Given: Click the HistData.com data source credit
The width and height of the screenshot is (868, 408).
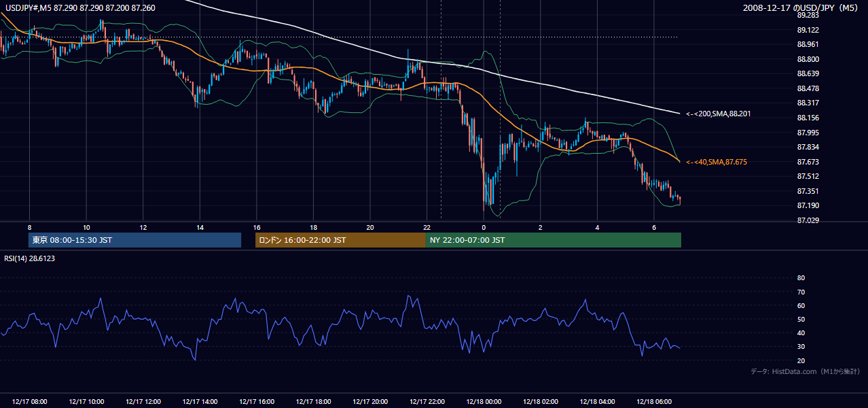Looking at the screenshot, I should [x=805, y=371].
